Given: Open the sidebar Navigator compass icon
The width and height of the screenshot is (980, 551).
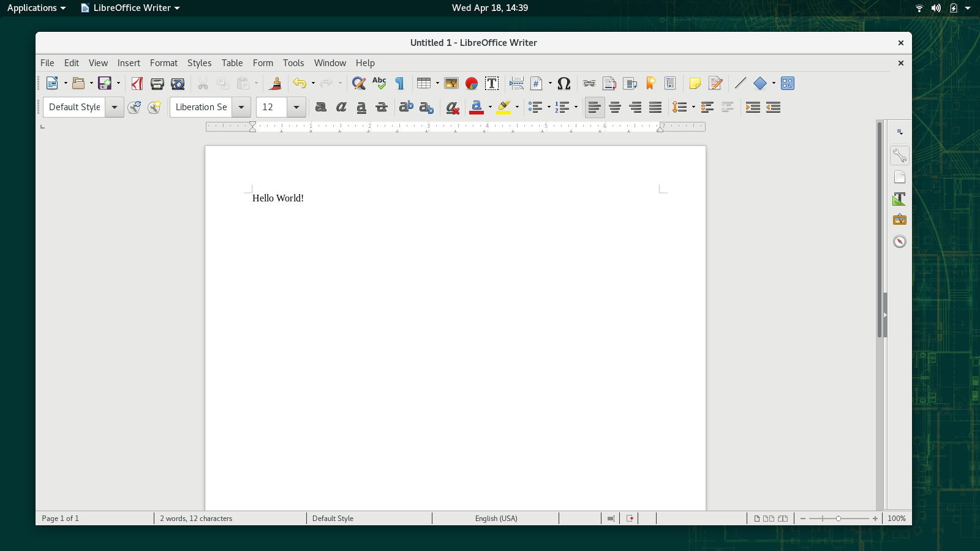Looking at the screenshot, I should 899,241.
